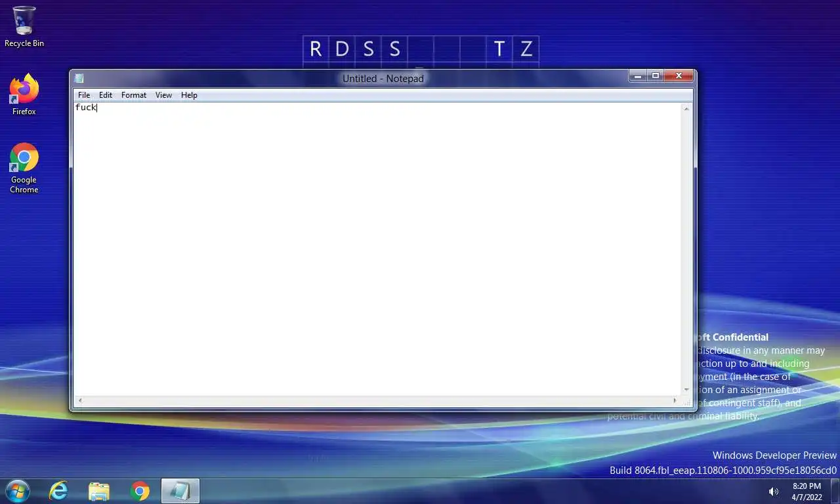The width and height of the screenshot is (840, 504).
Task: Open the Help menu in Notepad
Action: pos(189,95)
